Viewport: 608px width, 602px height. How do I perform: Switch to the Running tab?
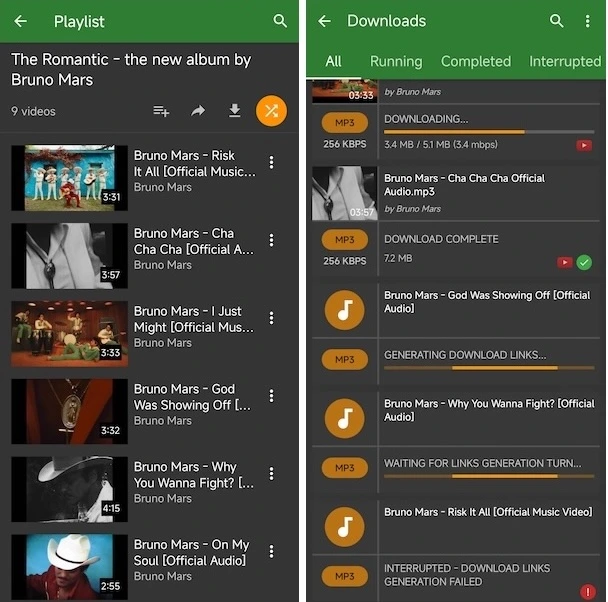(396, 61)
